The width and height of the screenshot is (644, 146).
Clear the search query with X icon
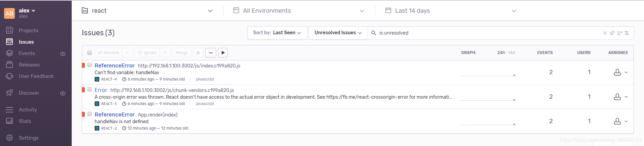click(x=605, y=33)
